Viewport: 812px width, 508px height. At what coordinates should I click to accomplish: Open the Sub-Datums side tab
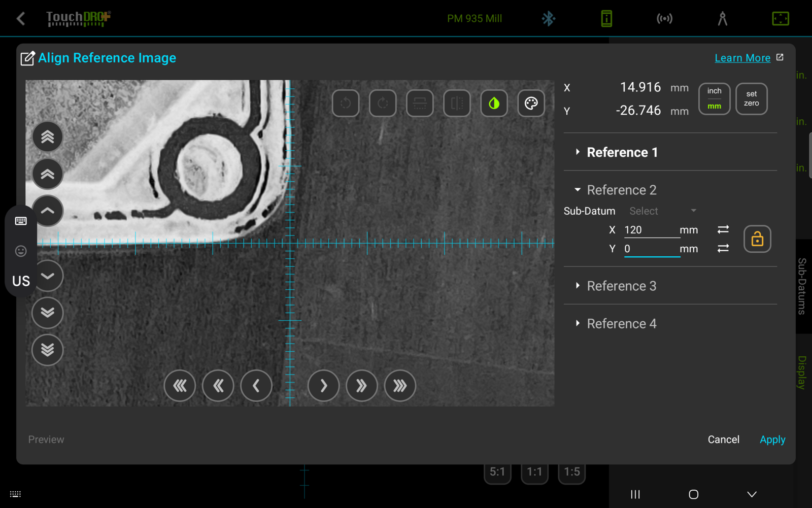802,286
